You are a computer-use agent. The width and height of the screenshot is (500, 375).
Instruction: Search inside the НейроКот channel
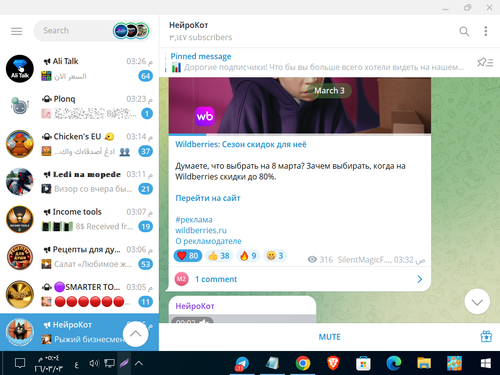click(464, 31)
